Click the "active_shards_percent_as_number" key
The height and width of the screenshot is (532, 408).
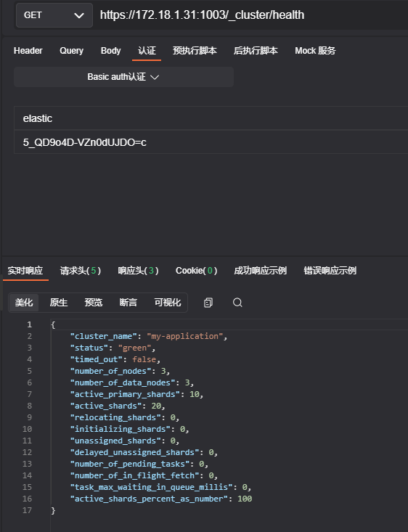click(149, 499)
